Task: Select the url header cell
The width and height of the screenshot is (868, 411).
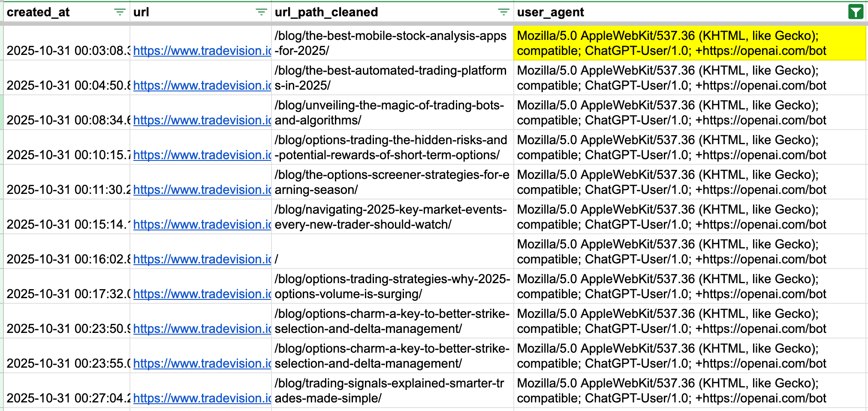Action: pyautogui.click(x=201, y=12)
